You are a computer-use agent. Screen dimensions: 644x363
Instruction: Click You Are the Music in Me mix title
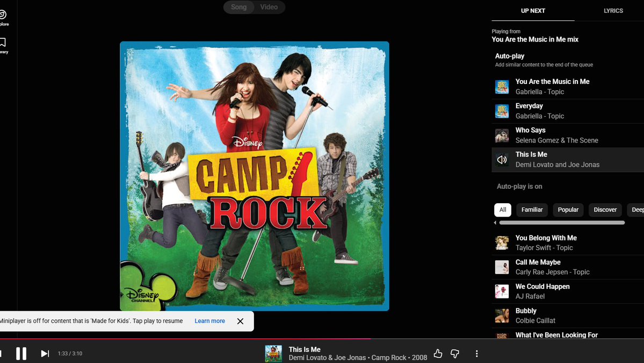tap(535, 39)
